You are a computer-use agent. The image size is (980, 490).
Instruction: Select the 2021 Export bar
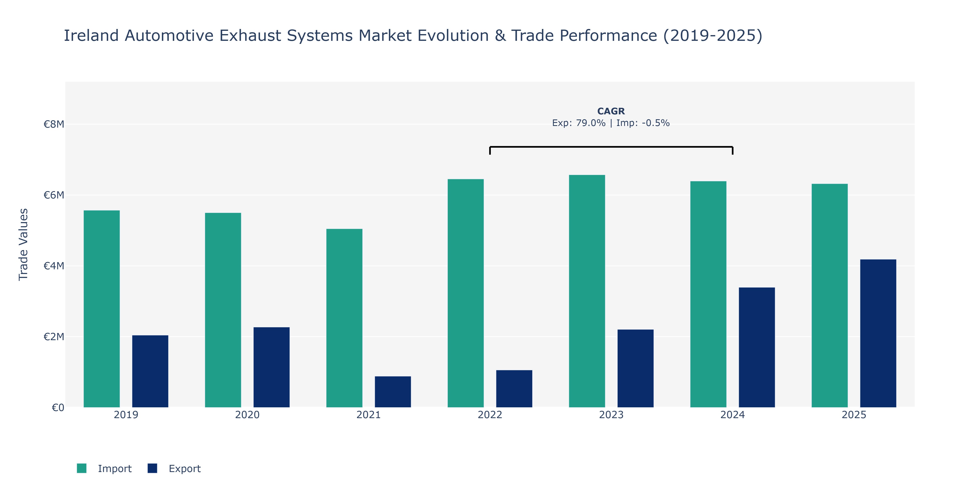pos(393,392)
